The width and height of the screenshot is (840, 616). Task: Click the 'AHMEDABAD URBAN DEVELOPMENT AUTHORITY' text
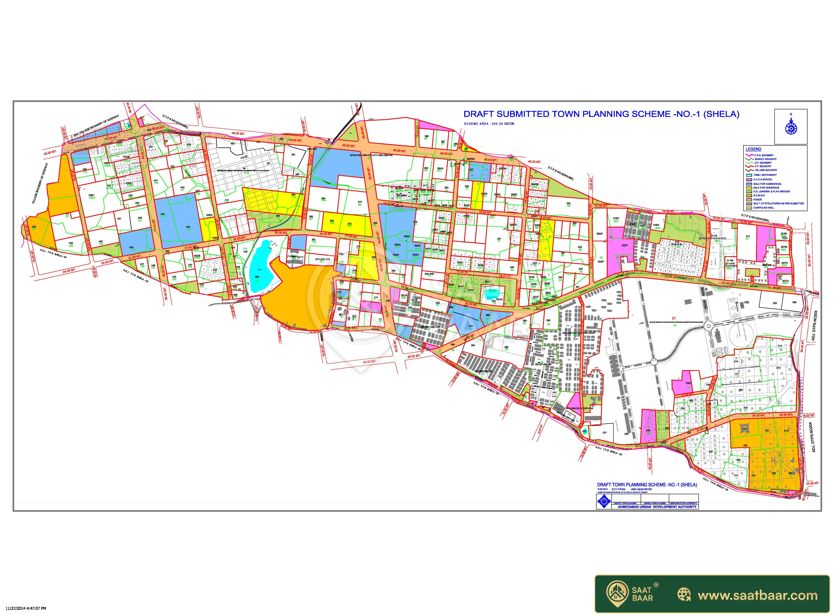point(657,507)
